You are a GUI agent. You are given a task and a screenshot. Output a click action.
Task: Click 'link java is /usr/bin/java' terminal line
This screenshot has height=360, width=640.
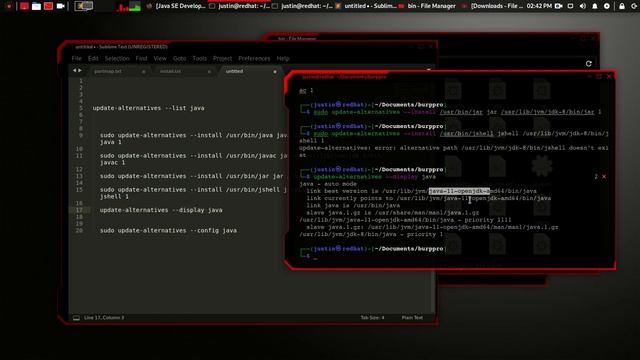click(353, 205)
